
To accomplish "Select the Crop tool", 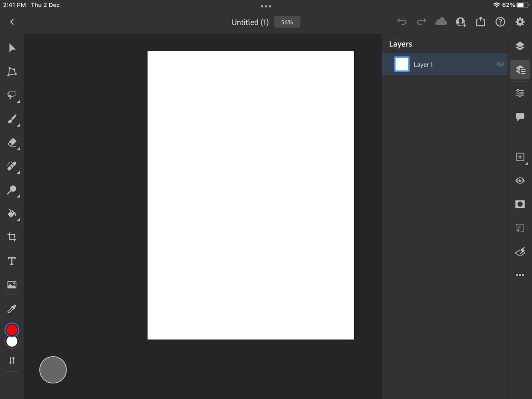I will pyautogui.click(x=12, y=237).
